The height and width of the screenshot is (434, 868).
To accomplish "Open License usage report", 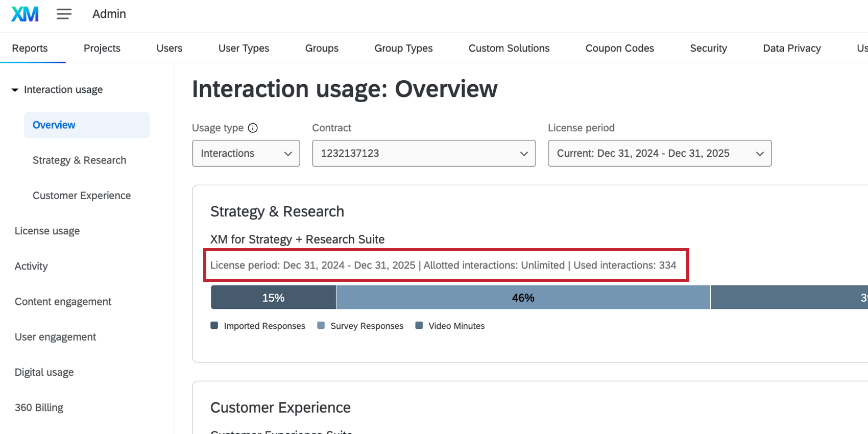I will coord(47,231).
